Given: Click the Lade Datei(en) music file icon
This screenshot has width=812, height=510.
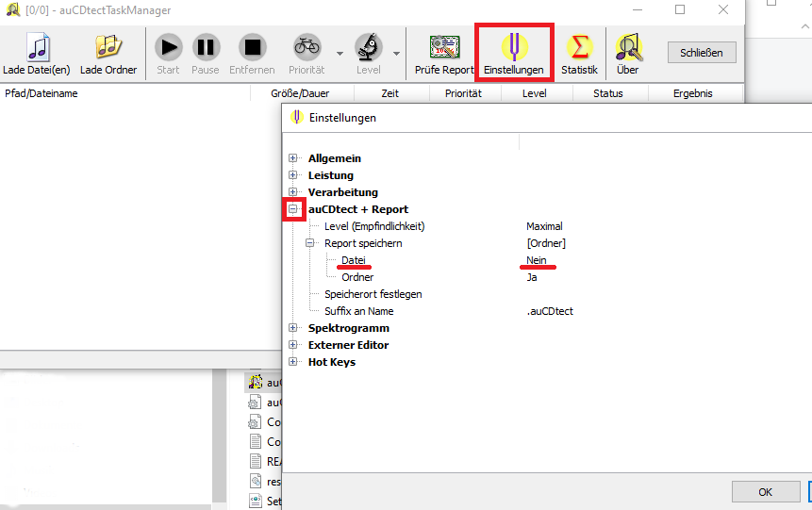Looking at the screenshot, I should [38, 48].
